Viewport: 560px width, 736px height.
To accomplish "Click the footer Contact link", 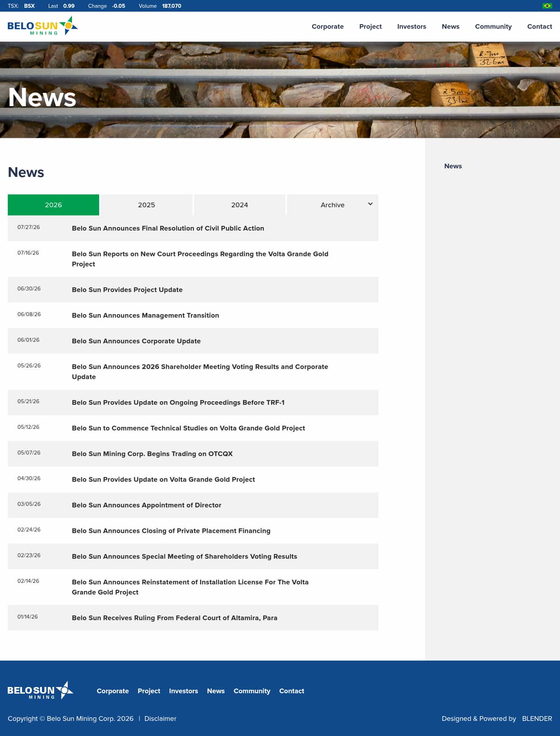I will pyautogui.click(x=292, y=691).
